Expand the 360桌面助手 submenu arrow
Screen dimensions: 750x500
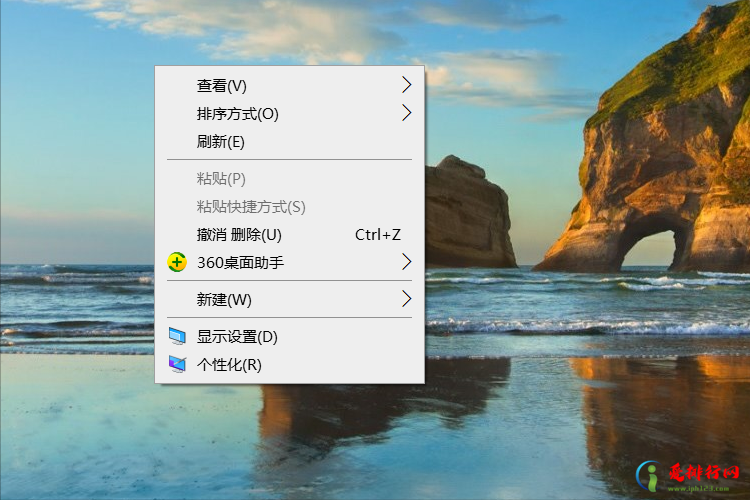click(406, 262)
